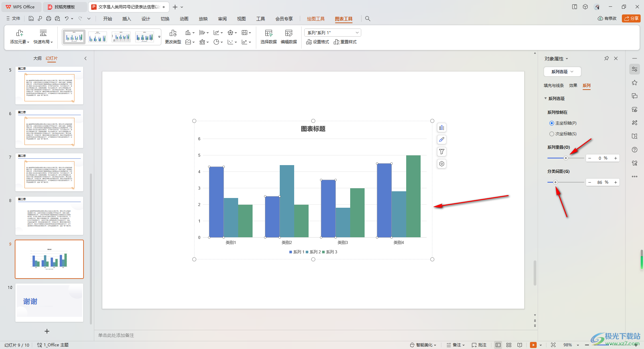Click the 更改类型 chart type icon
644x349 pixels.
tap(173, 37)
